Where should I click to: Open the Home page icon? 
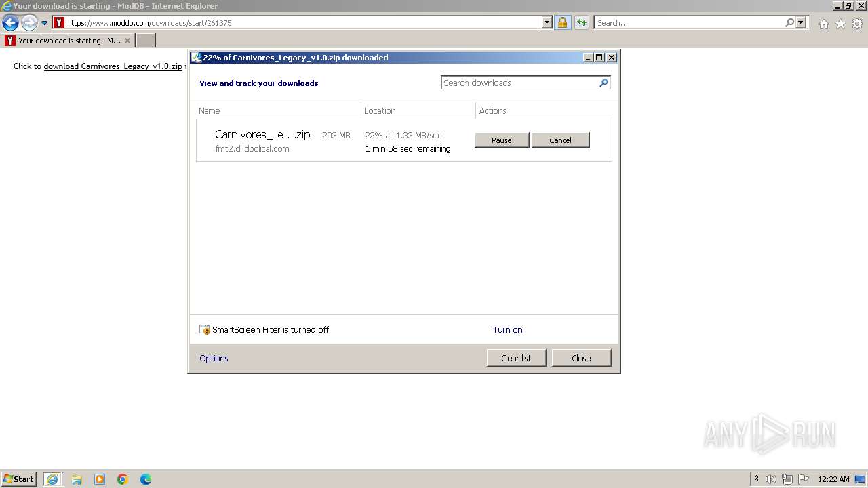(823, 24)
